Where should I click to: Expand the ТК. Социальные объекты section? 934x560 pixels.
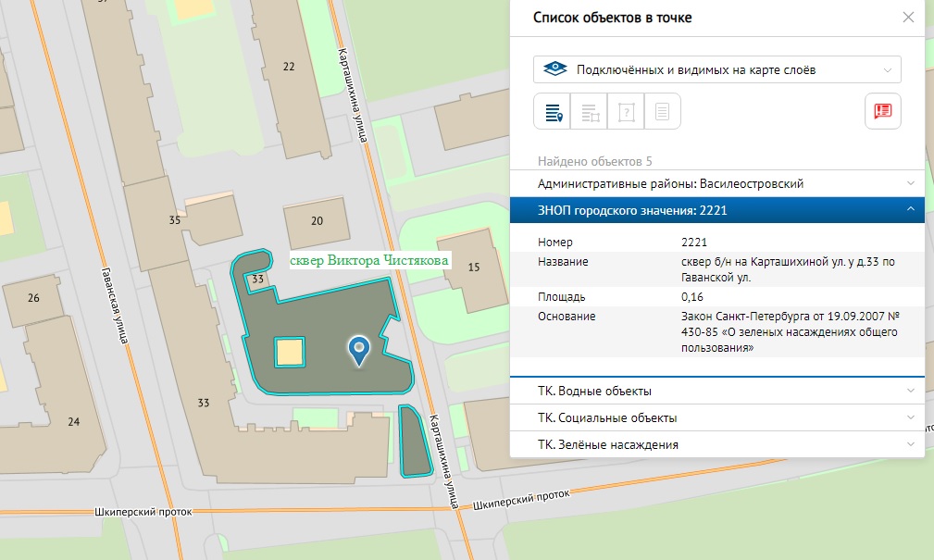coord(716,417)
